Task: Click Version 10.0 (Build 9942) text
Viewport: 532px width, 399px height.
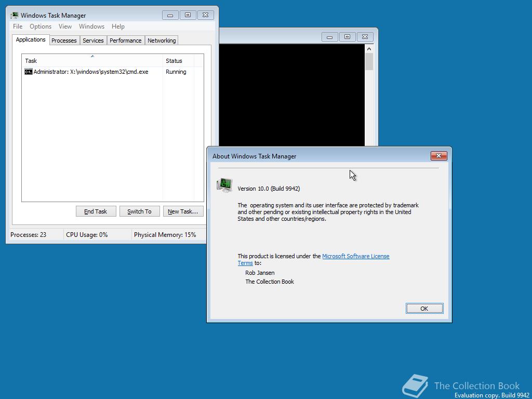Action: pos(269,189)
